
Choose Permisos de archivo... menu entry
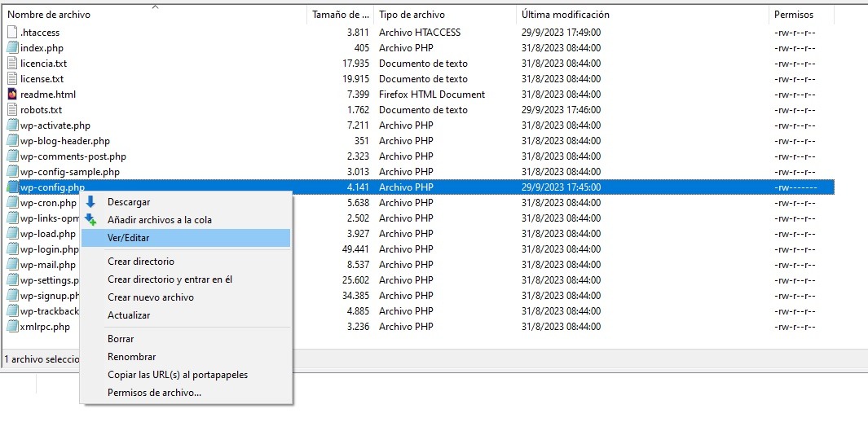click(x=154, y=393)
